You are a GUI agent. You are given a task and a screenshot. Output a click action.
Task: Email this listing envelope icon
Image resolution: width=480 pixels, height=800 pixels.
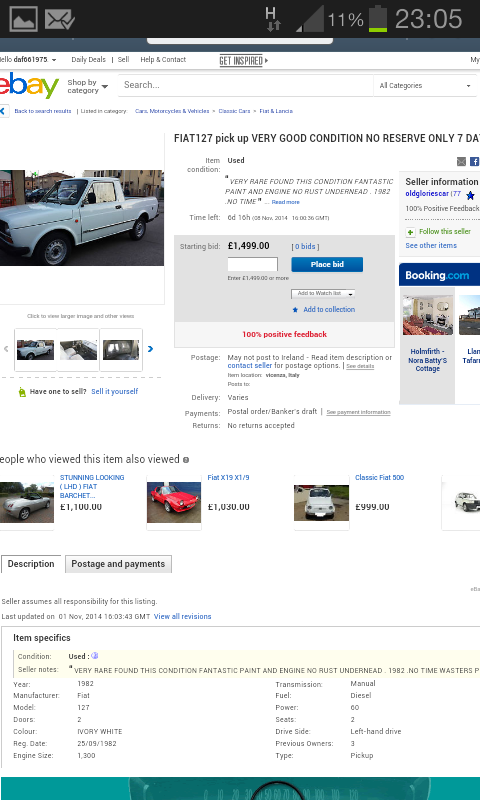tap(461, 162)
